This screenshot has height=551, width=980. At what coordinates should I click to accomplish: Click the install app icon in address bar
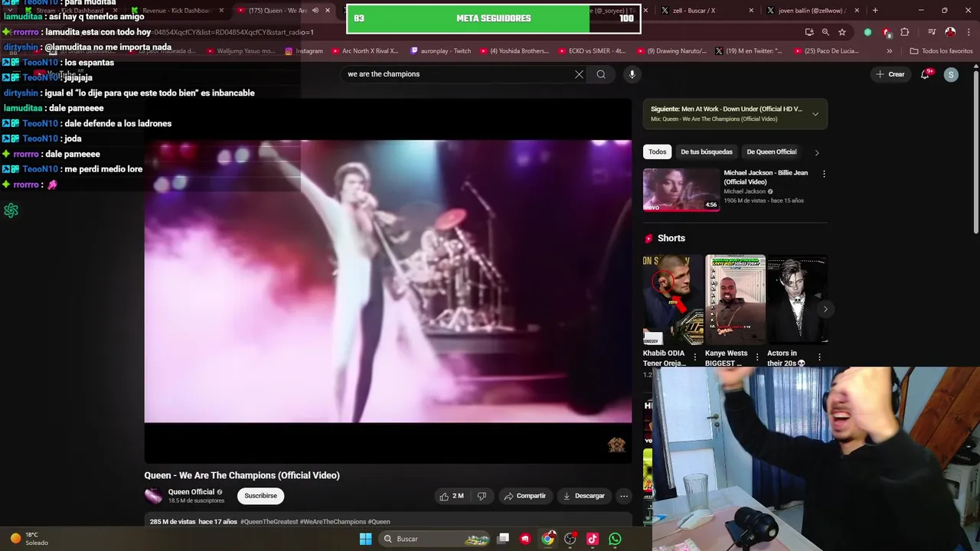point(809,32)
